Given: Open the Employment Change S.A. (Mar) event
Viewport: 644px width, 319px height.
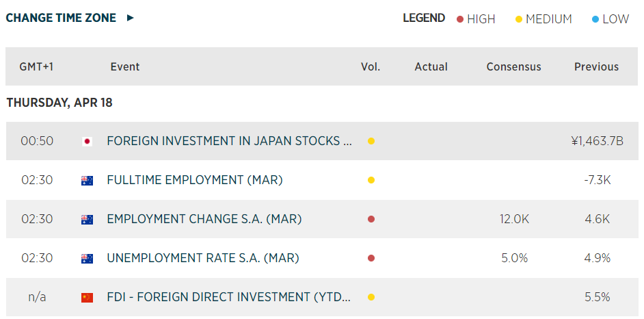Looking at the screenshot, I should pyautogui.click(x=204, y=220).
